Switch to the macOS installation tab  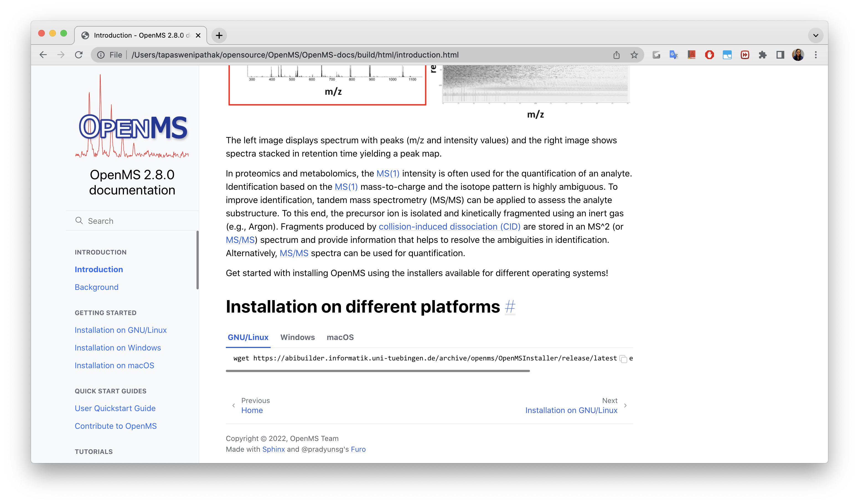(x=340, y=337)
